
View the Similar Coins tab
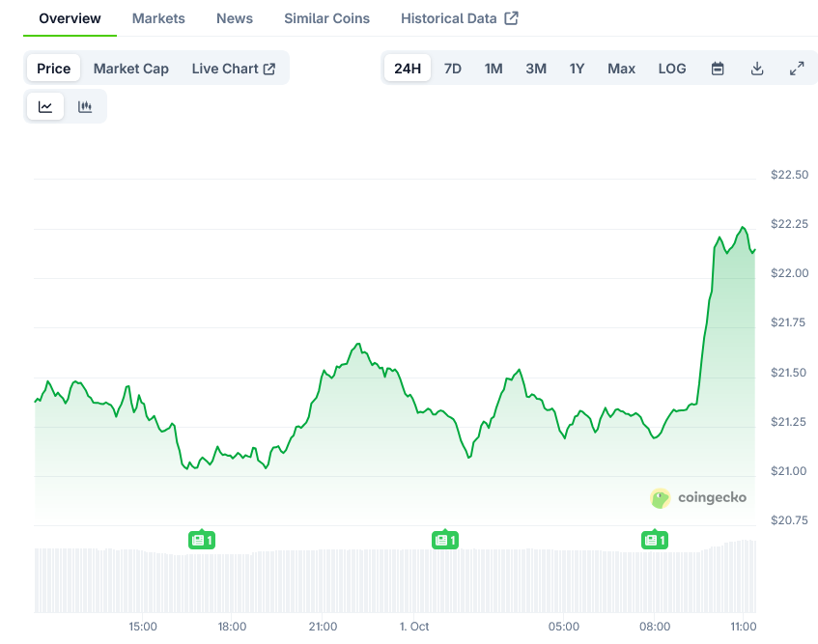326,18
